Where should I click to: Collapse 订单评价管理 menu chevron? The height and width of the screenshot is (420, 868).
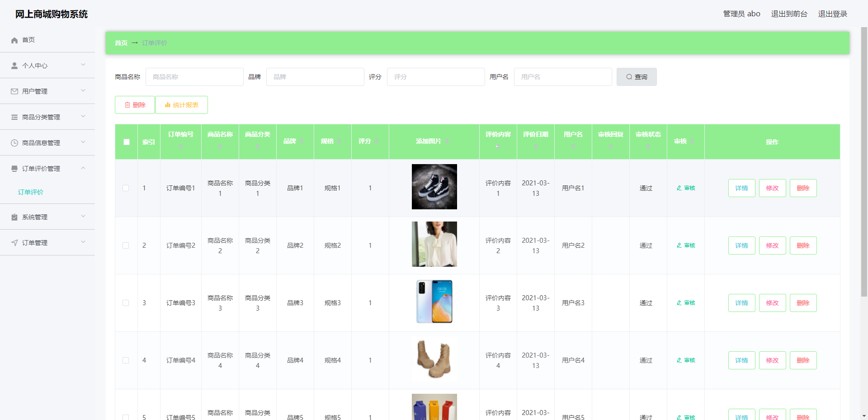point(83,168)
